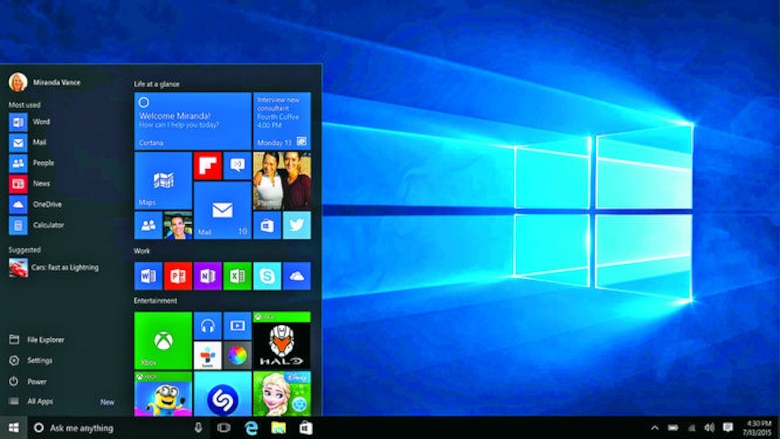Open Store from the taskbar
The width and height of the screenshot is (780, 439).
(x=305, y=428)
